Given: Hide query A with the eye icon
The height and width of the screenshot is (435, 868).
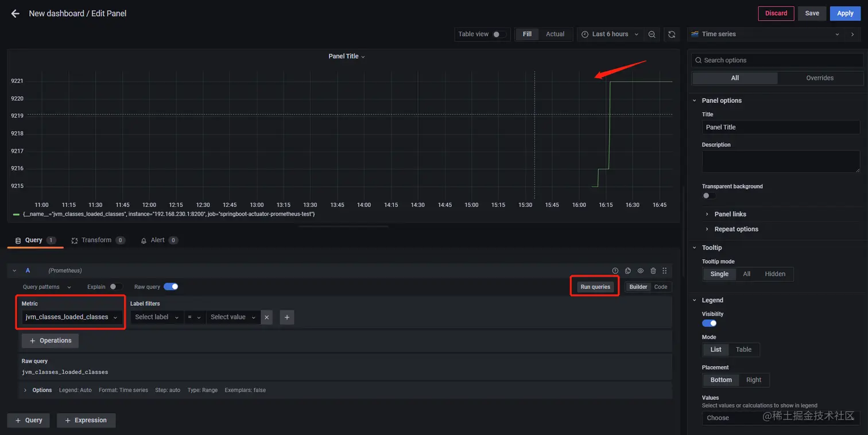Looking at the screenshot, I should click(641, 271).
